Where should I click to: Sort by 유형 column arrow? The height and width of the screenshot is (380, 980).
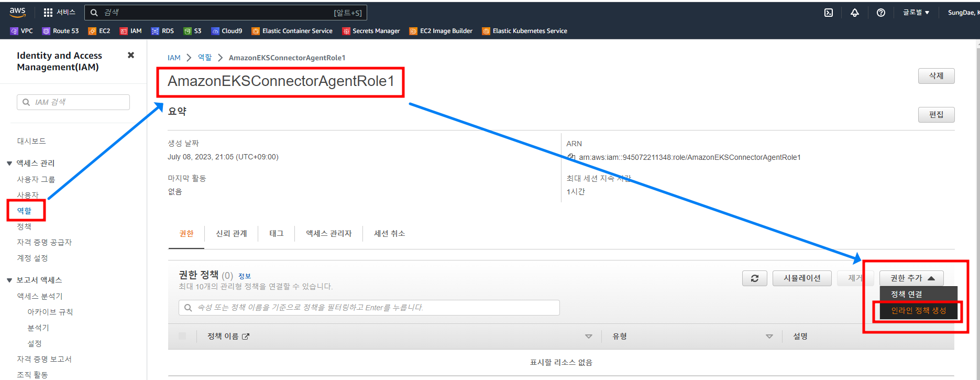point(769,336)
